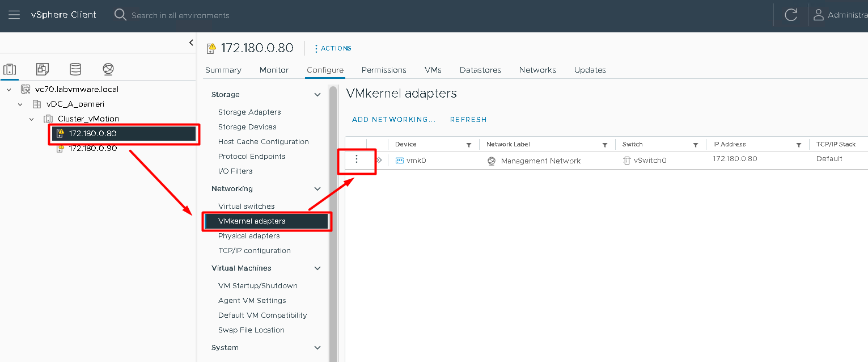The height and width of the screenshot is (362, 868).
Task: Open the hamburger navigation menu
Action: click(x=14, y=15)
